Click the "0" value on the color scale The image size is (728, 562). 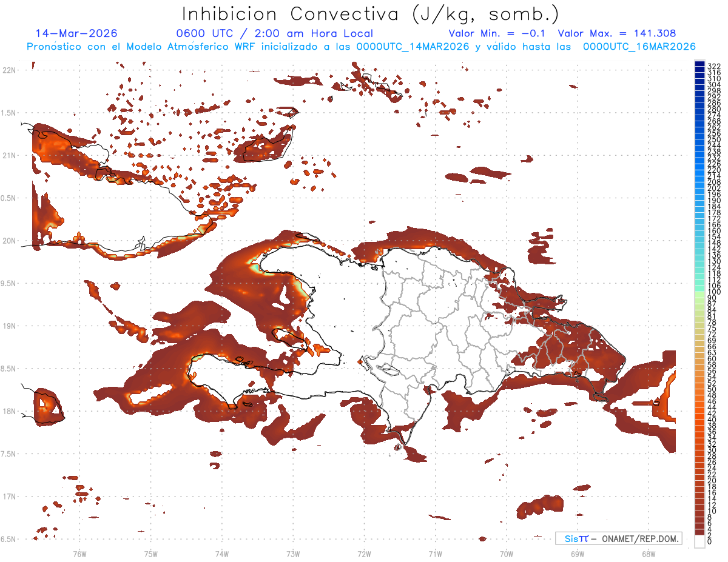(710, 542)
